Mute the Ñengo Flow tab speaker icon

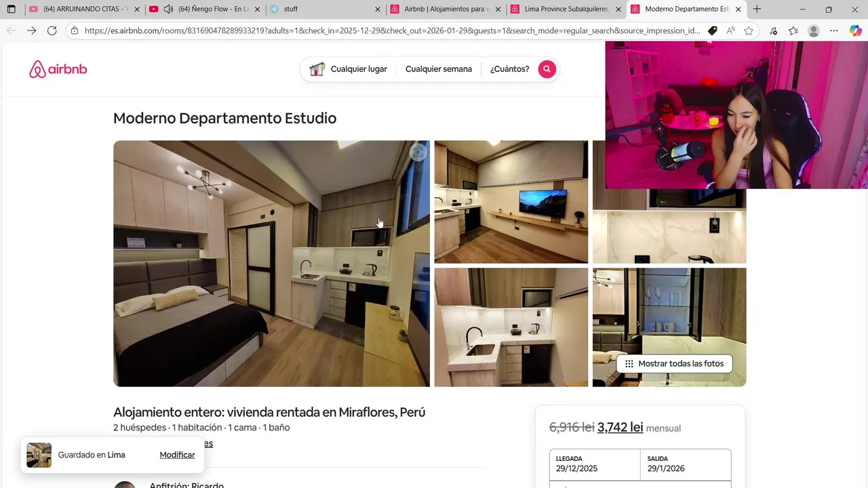(x=168, y=9)
